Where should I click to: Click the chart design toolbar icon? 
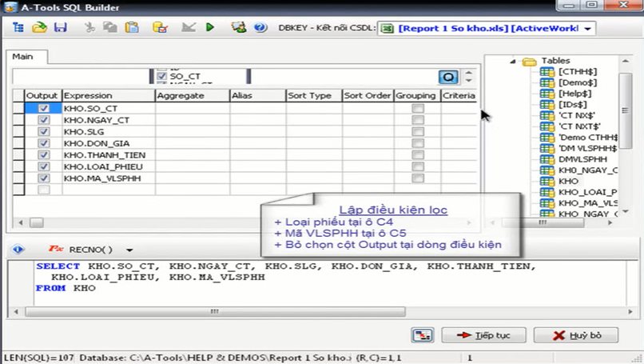(189, 27)
